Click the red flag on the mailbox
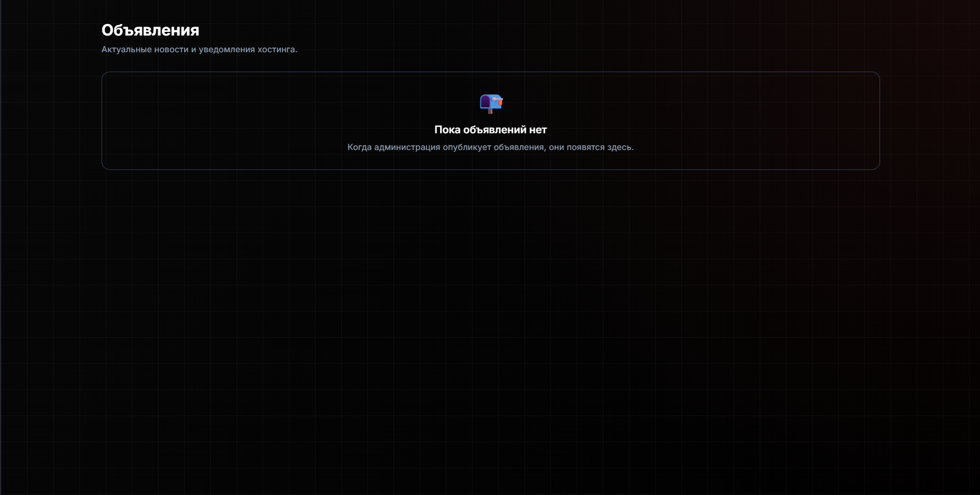980x495 pixels. click(500, 102)
